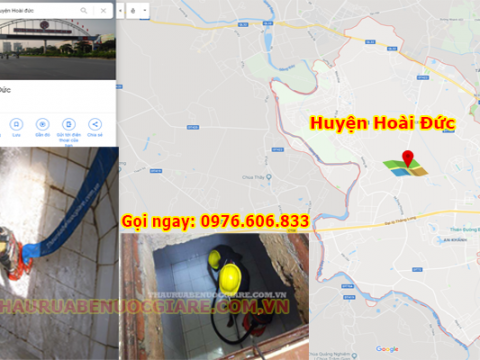
Task: Collapse the side panel with the arrow
Action: [120, 11]
